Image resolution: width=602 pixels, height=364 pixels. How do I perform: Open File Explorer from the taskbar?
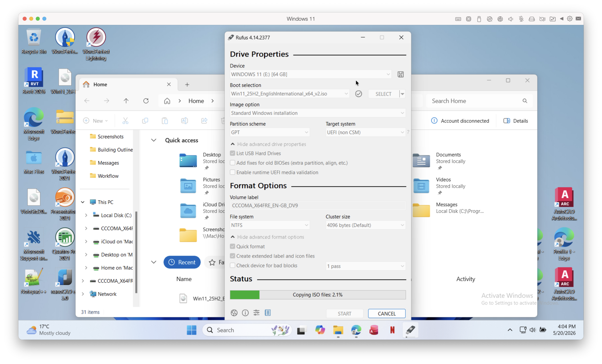[338, 330]
